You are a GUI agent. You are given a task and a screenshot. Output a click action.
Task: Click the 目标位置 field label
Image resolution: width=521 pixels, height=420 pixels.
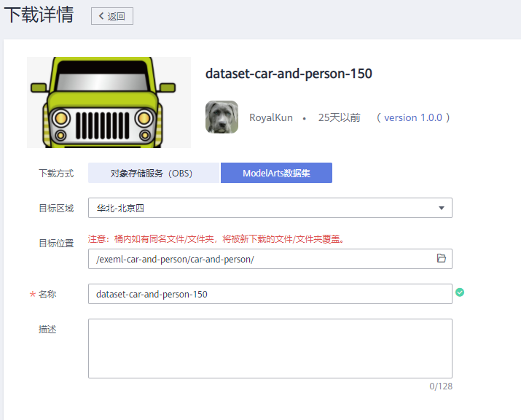tap(55, 244)
